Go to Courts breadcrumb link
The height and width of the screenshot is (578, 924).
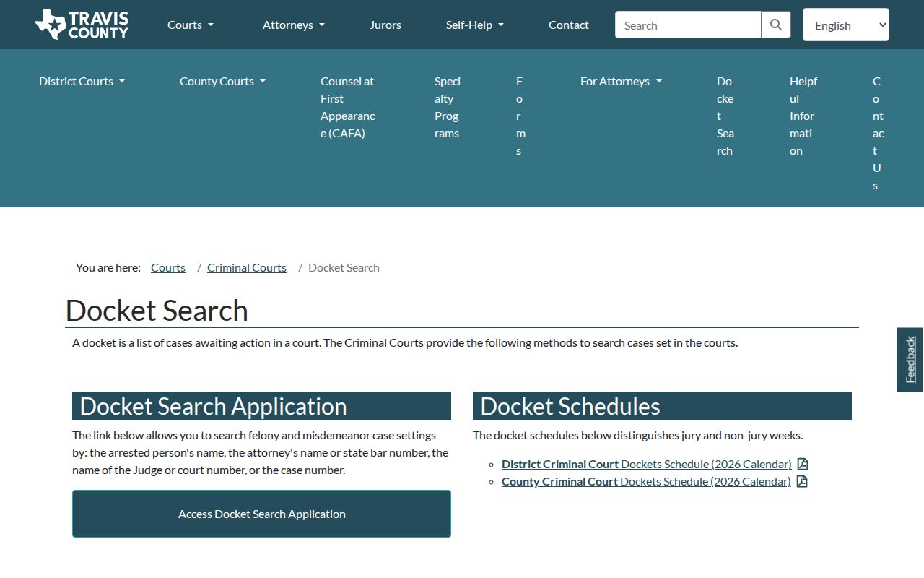(x=168, y=267)
